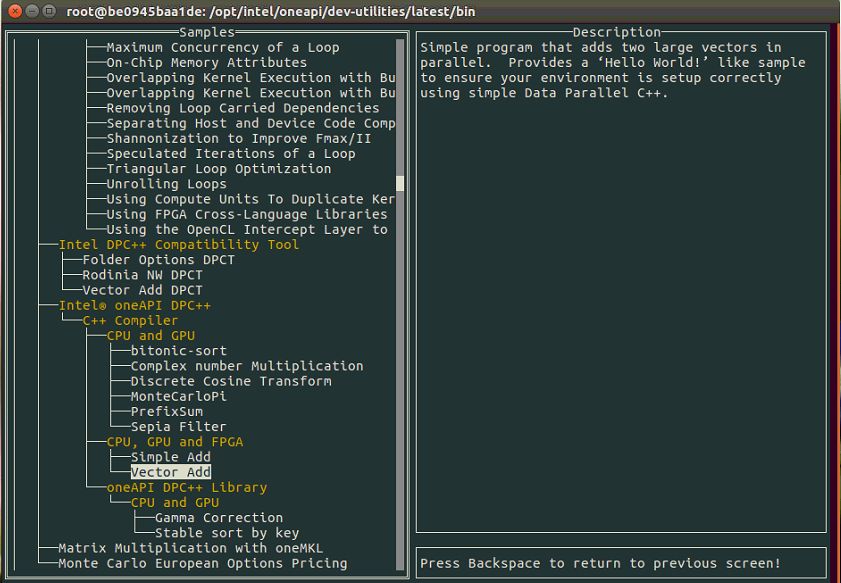Select the Maximum Concurrency of a Loop sample
The width and height of the screenshot is (841, 583).
[223, 48]
